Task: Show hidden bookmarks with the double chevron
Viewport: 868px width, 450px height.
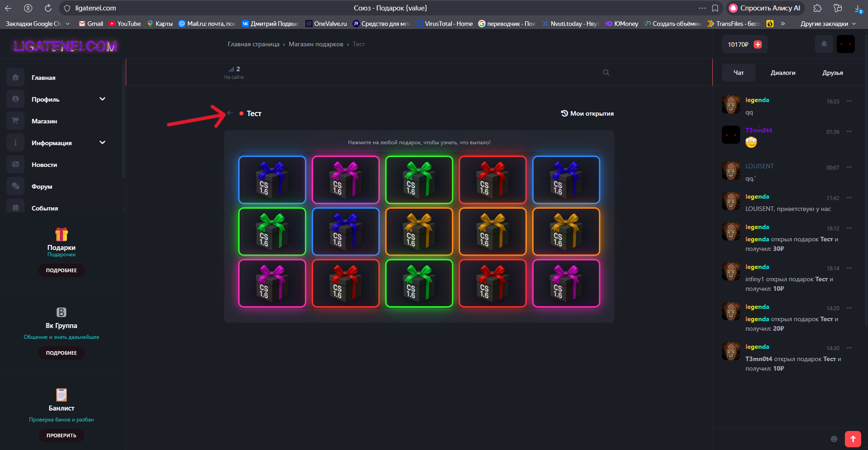Action: pos(783,24)
